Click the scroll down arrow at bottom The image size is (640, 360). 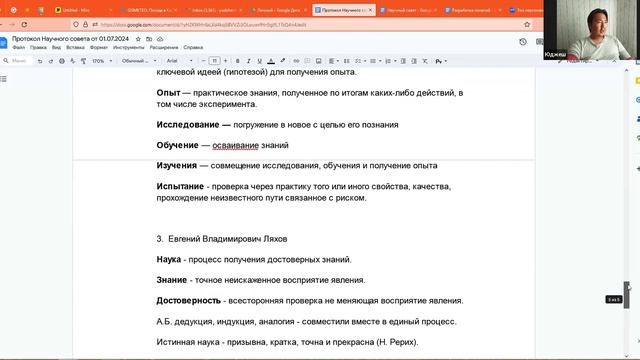tap(627, 356)
